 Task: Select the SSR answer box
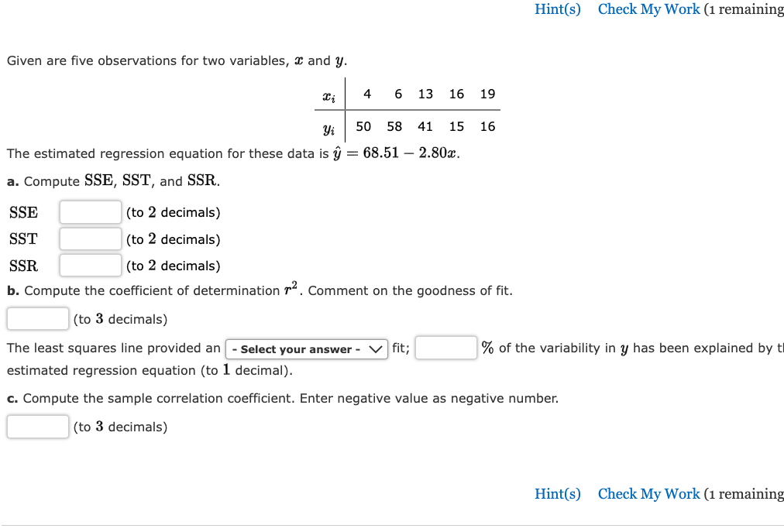coord(90,265)
